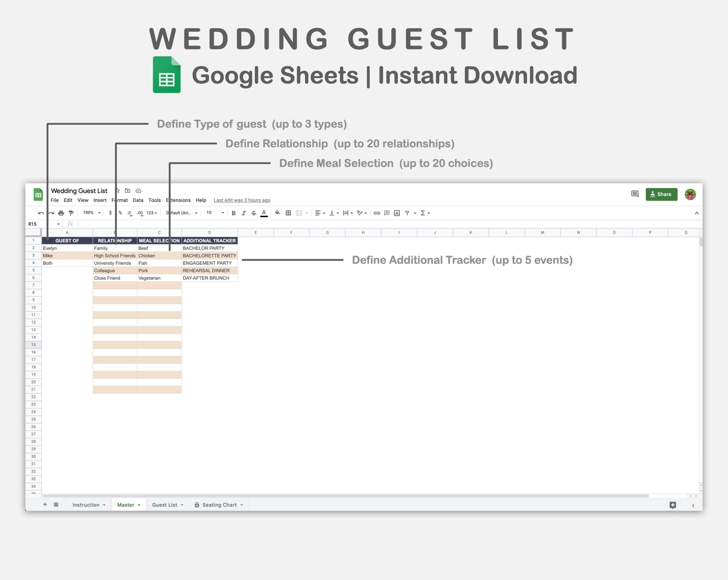
Task: Select the bold formatting icon
Action: [x=234, y=213]
